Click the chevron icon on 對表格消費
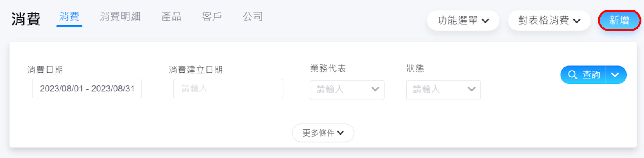The image size is (644, 158). [577, 21]
